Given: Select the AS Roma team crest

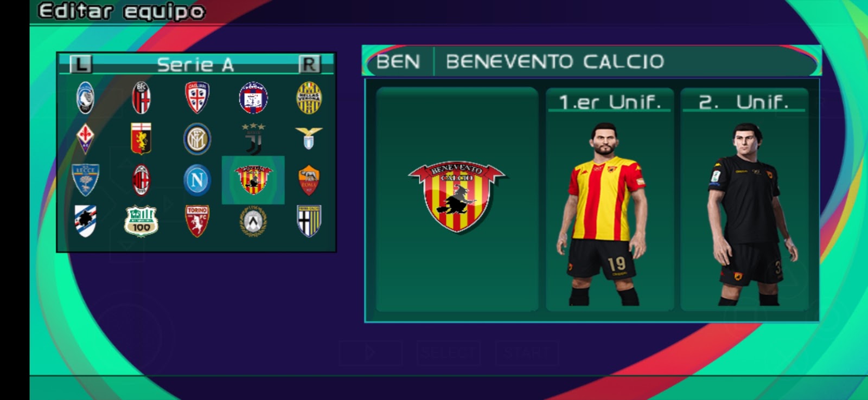Looking at the screenshot, I should (309, 180).
